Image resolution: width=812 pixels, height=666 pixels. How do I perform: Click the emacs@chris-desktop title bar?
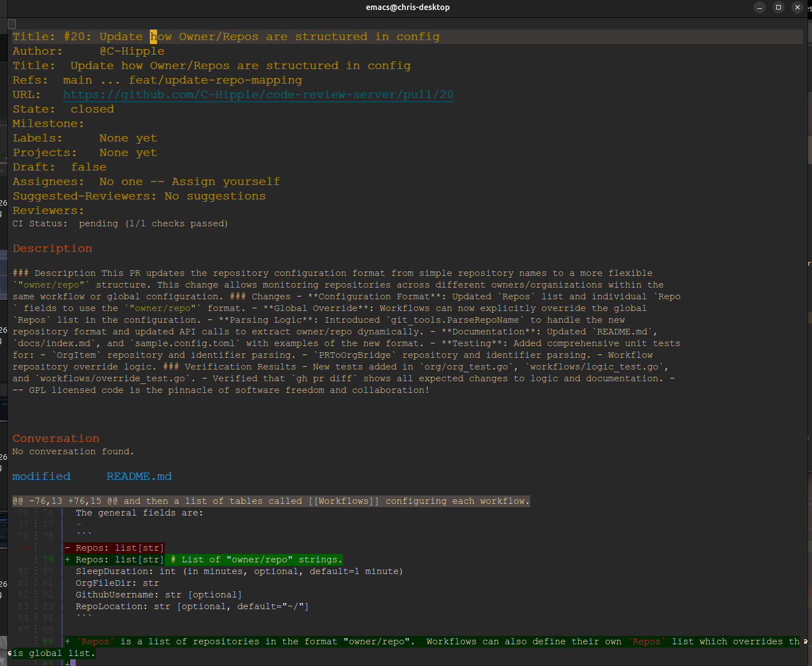pos(408,7)
